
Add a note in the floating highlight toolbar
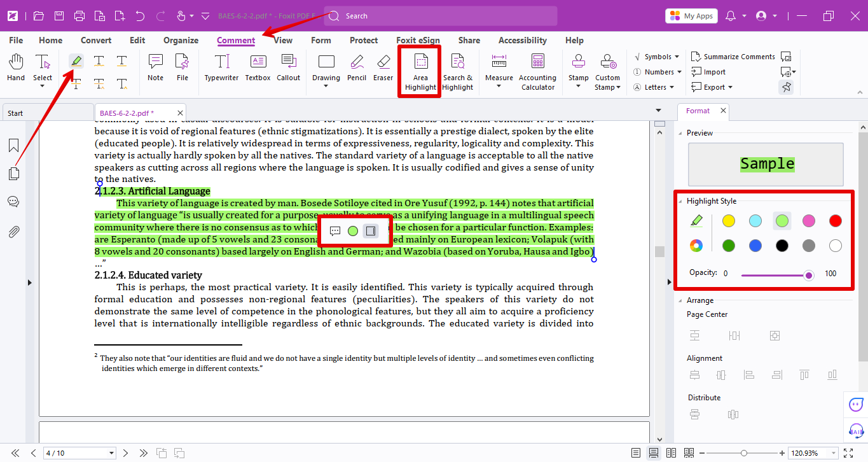click(335, 231)
